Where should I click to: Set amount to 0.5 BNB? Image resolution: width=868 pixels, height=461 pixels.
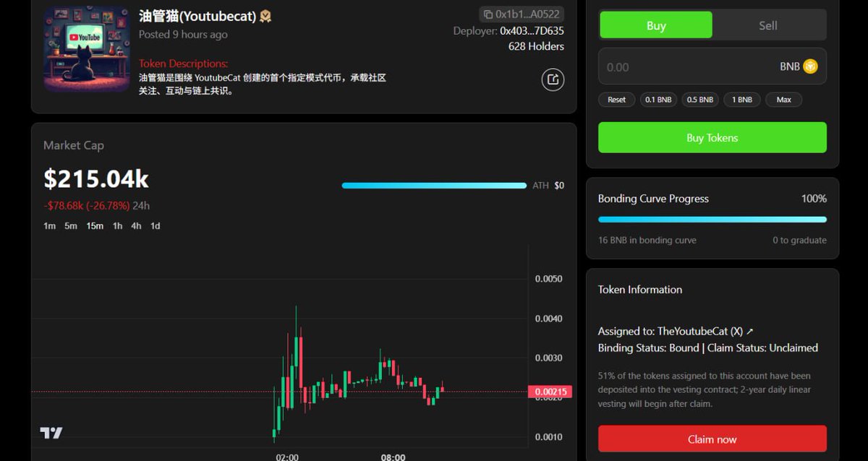pos(700,100)
